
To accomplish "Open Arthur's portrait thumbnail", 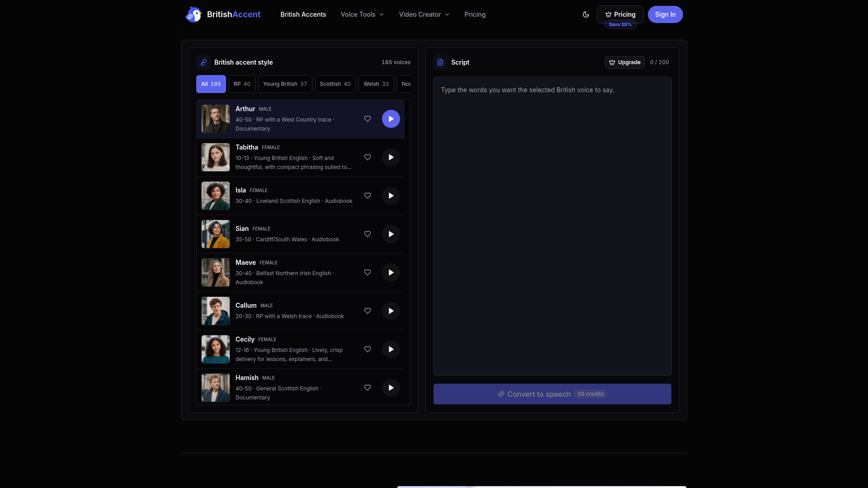I will (x=216, y=119).
